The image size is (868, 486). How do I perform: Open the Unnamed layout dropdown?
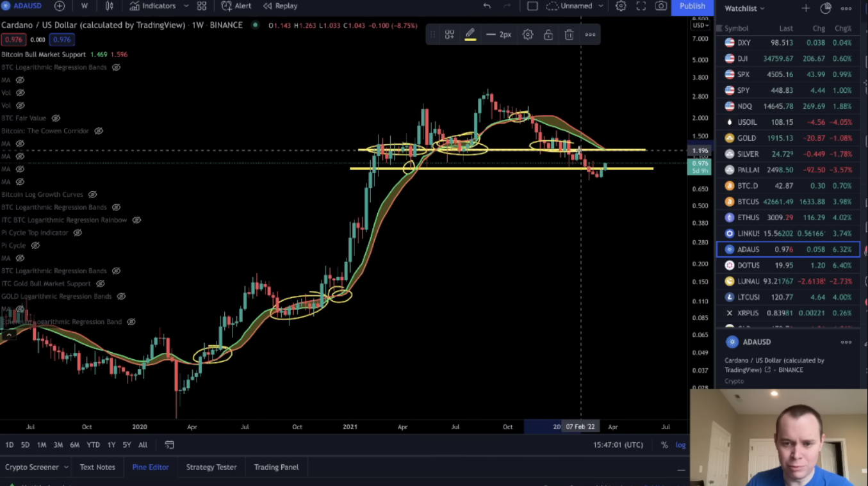click(575, 6)
